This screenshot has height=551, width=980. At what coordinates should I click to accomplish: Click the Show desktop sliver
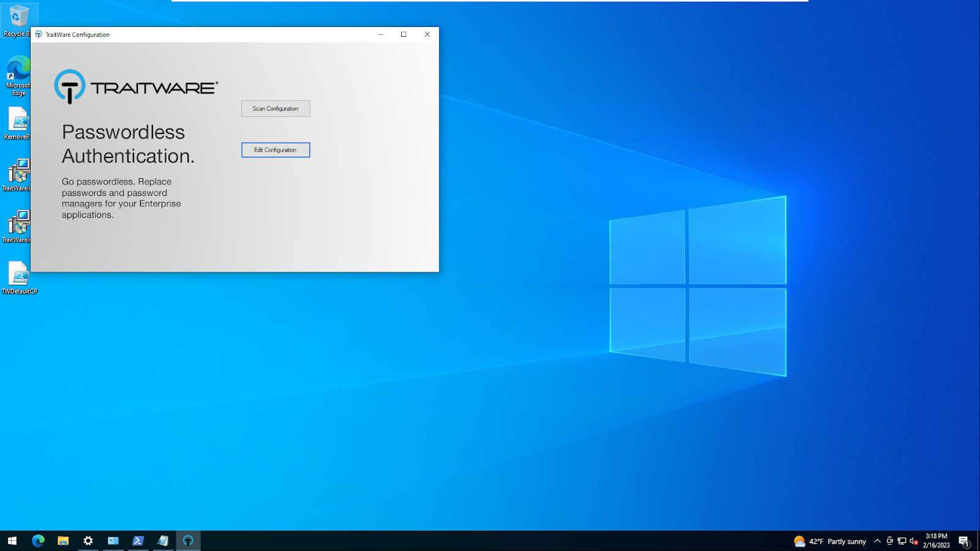(x=978, y=541)
